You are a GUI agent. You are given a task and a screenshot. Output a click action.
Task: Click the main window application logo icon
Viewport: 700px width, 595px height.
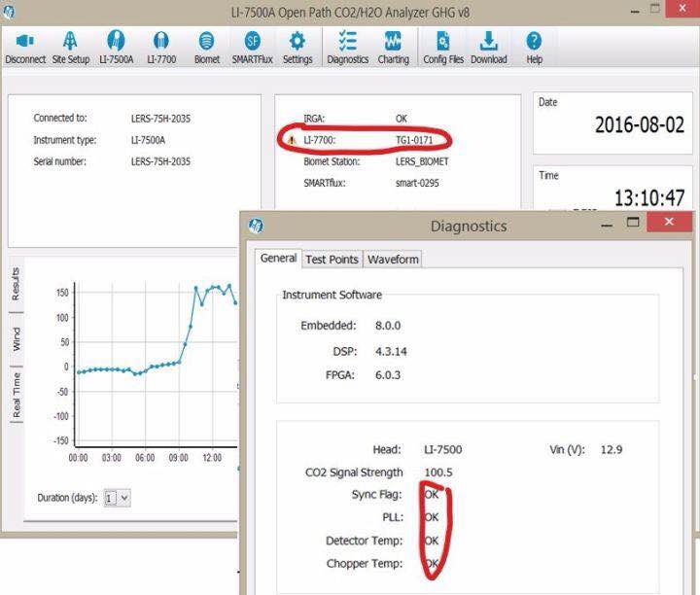tap(8, 12)
